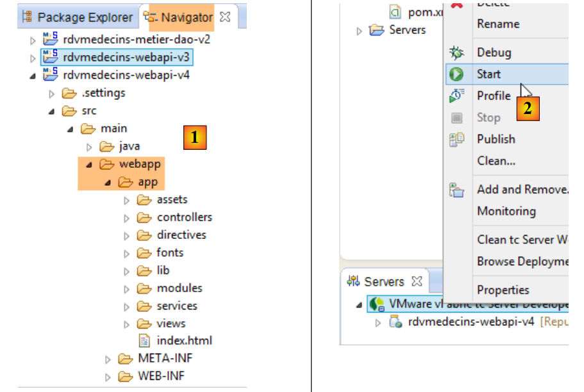Select the services folder in tree
Viewport: 584px width, 392px height.
click(177, 306)
